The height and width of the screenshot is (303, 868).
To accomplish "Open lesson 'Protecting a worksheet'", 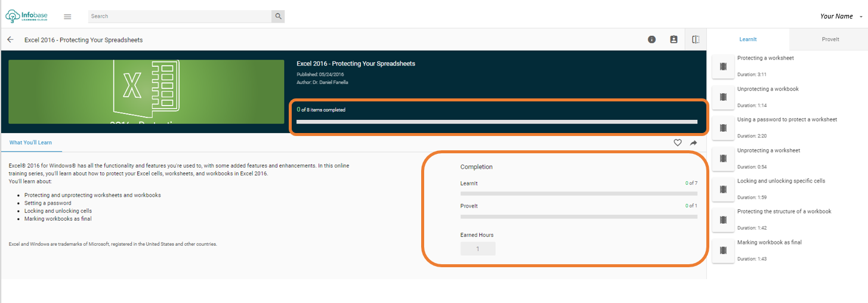I will (765, 58).
